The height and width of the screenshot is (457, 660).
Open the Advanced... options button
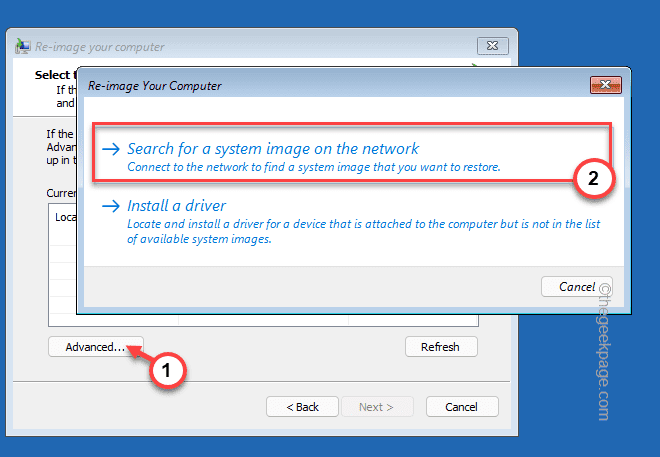click(96, 347)
